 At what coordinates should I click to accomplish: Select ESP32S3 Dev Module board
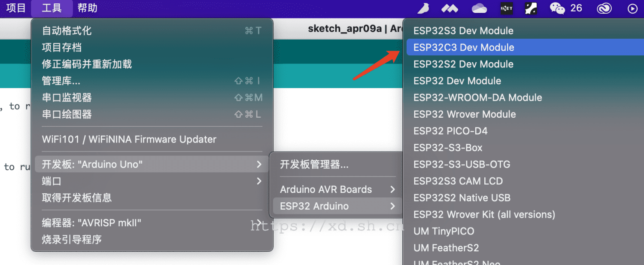525,30
